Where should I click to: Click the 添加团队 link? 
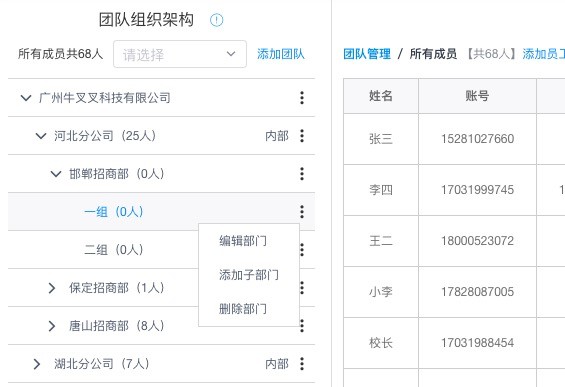[x=281, y=54]
